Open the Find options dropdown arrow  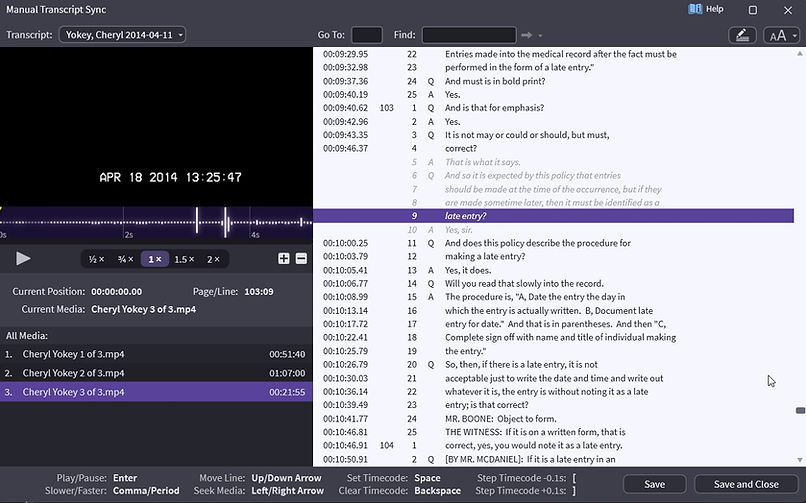tap(540, 36)
